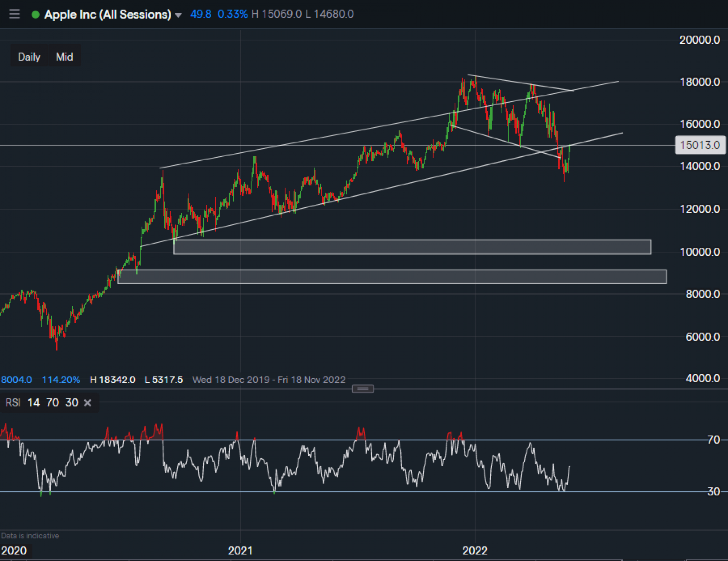Viewport: 728px width, 561px height.
Task: Click the RSI oversold value 30
Action: coord(72,403)
